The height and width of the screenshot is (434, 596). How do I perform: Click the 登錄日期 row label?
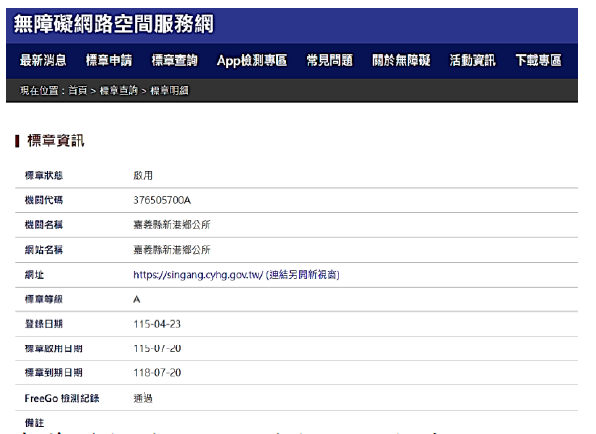coord(44,324)
